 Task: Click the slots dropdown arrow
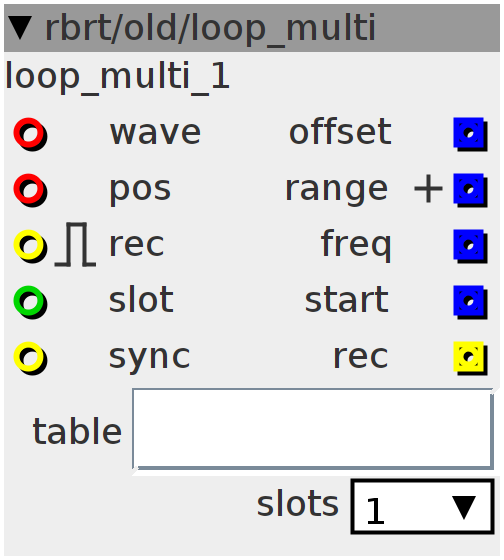coord(464,507)
